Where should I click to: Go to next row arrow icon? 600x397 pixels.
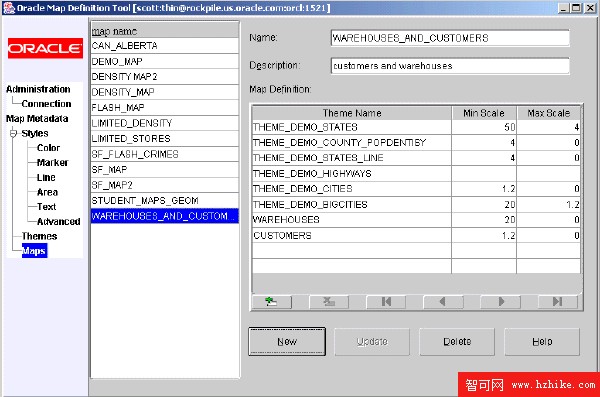coord(501,302)
